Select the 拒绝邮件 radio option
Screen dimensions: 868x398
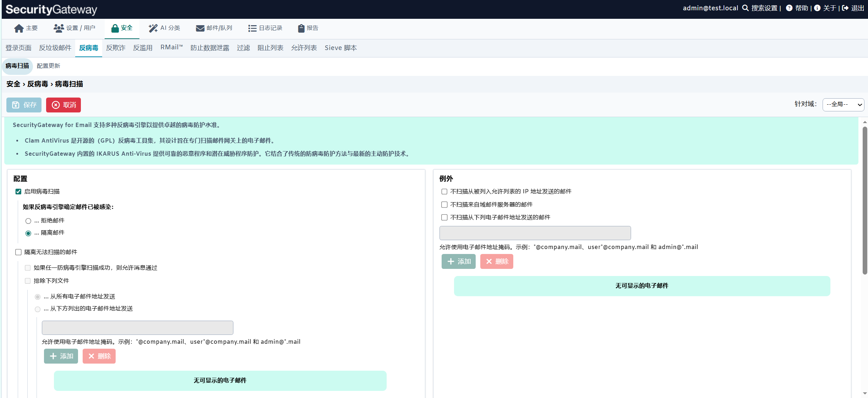pyautogui.click(x=28, y=221)
